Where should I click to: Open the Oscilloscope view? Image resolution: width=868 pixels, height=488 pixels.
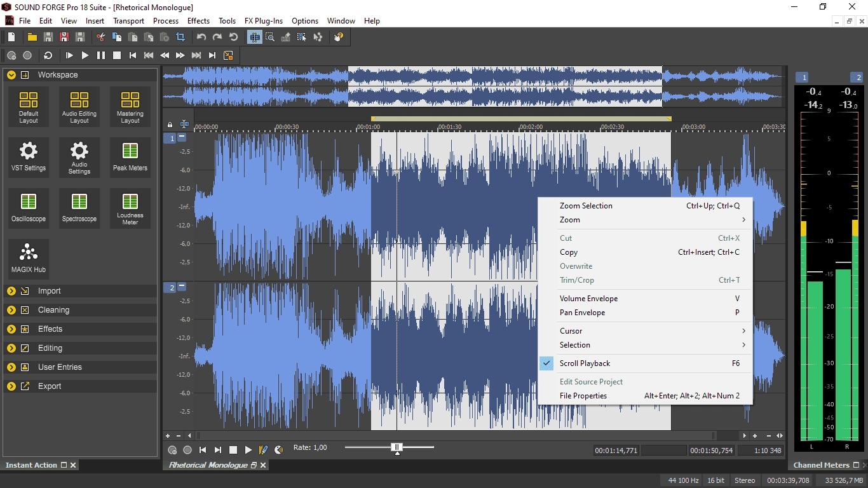[29, 208]
